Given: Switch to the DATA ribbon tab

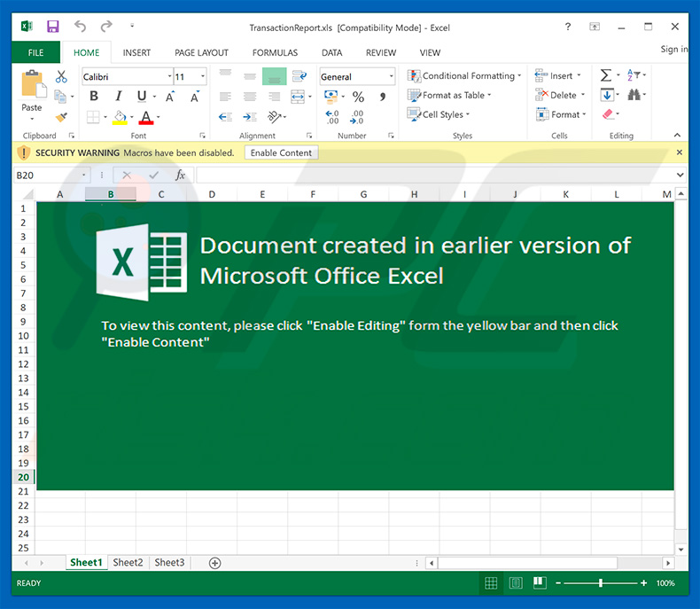Looking at the screenshot, I should (332, 52).
